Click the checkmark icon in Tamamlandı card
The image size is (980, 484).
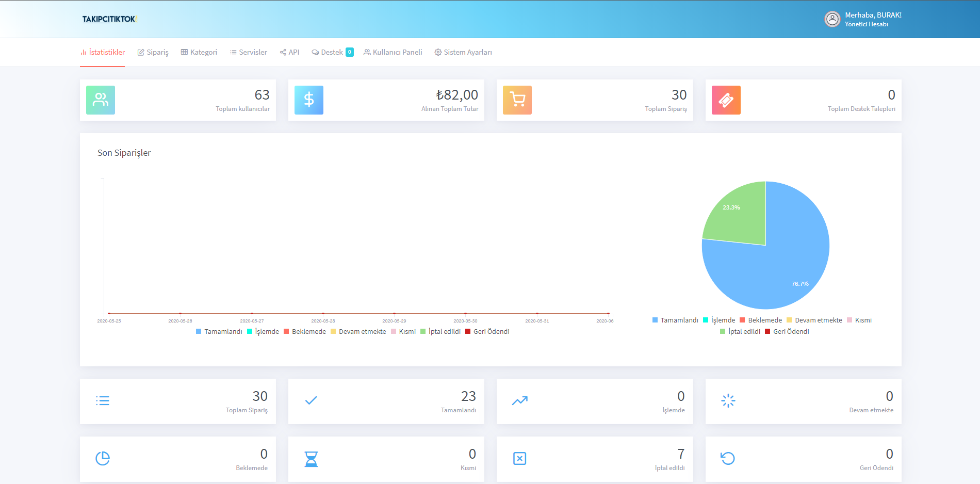tap(311, 400)
